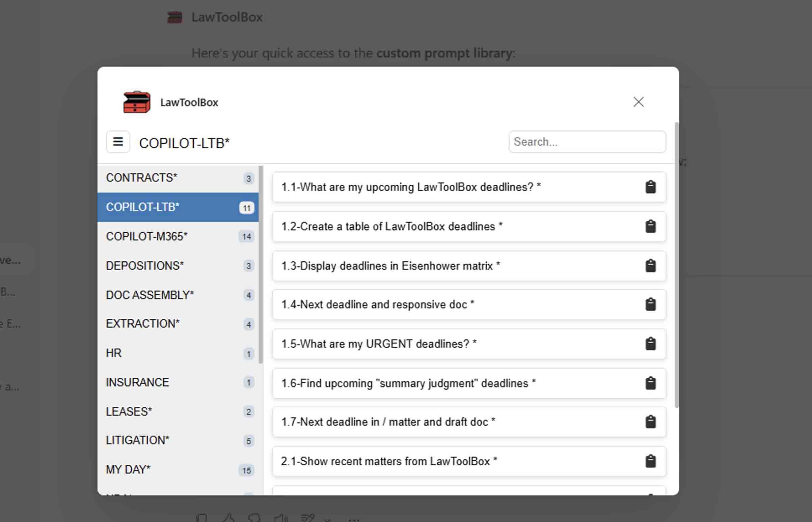Toggle the hamburger category menu button

coord(118,142)
